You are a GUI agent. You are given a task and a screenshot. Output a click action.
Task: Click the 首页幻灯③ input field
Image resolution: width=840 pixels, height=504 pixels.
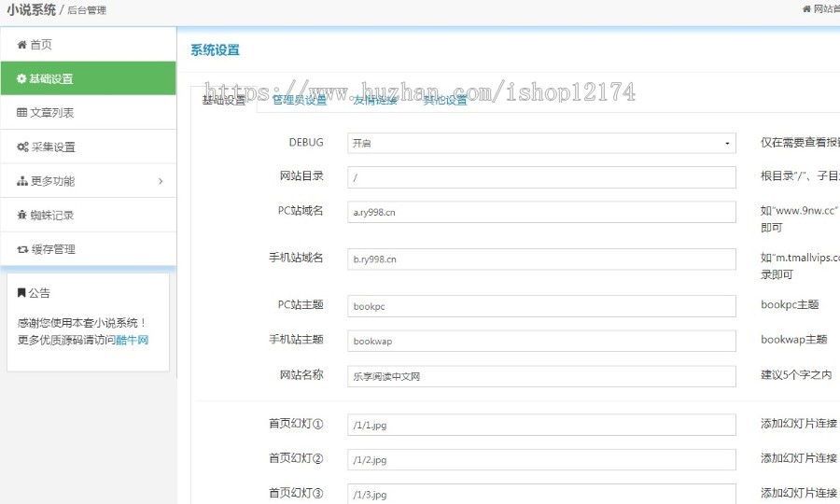click(x=541, y=494)
